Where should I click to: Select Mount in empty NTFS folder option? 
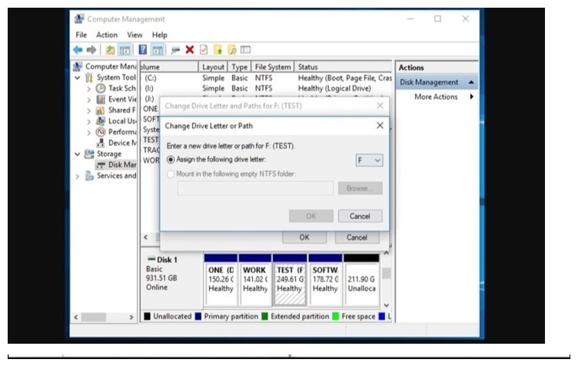(x=171, y=174)
